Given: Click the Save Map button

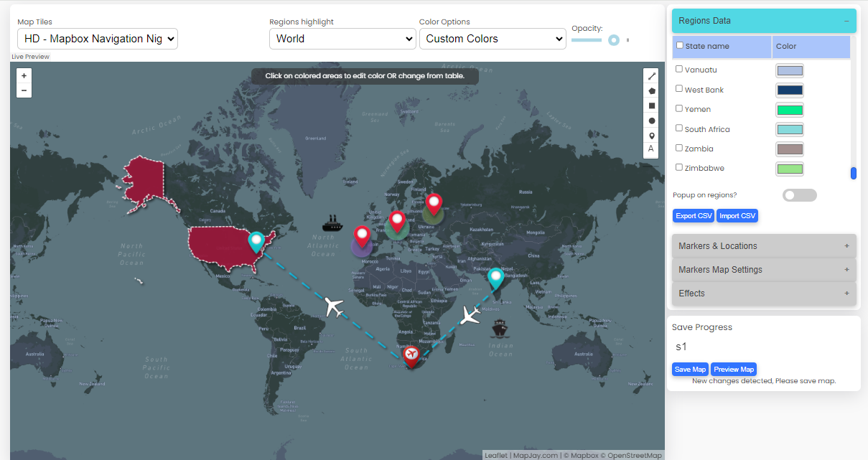Looking at the screenshot, I should [x=690, y=370].
